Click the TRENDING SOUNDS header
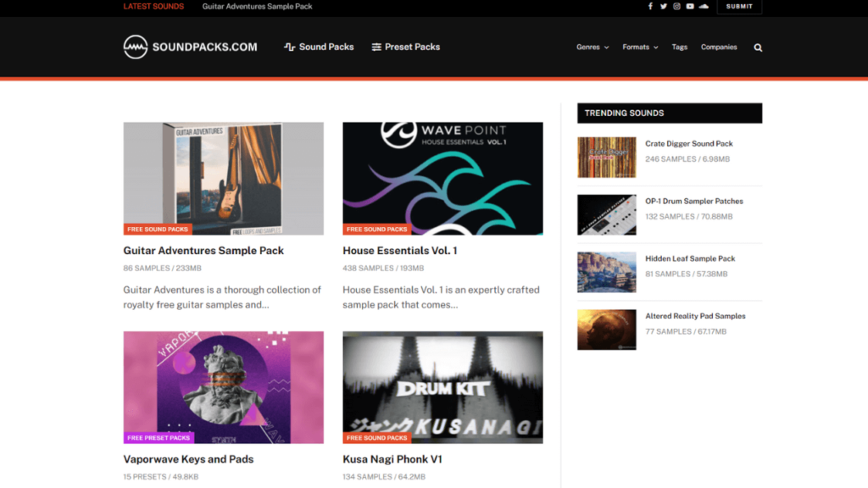The height and width of the screenshot is (488, 868). [x=670, y=113]
